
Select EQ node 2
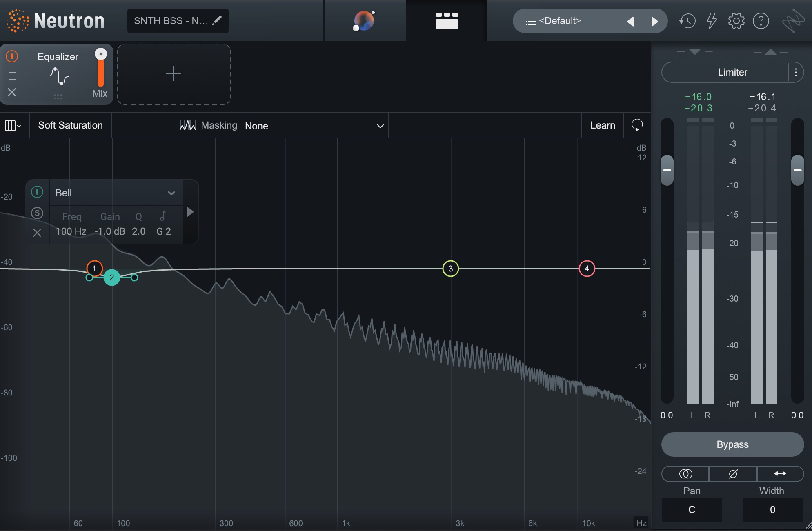(111, 278)
